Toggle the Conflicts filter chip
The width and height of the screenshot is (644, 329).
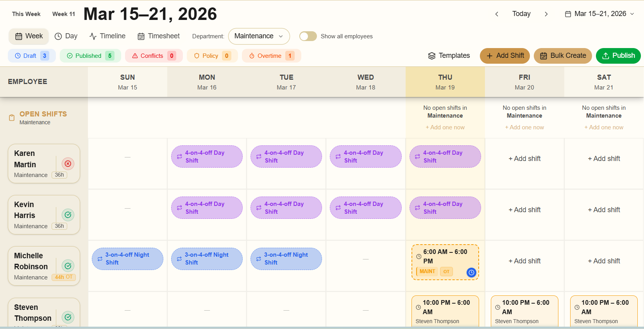(x=154, y=56)
